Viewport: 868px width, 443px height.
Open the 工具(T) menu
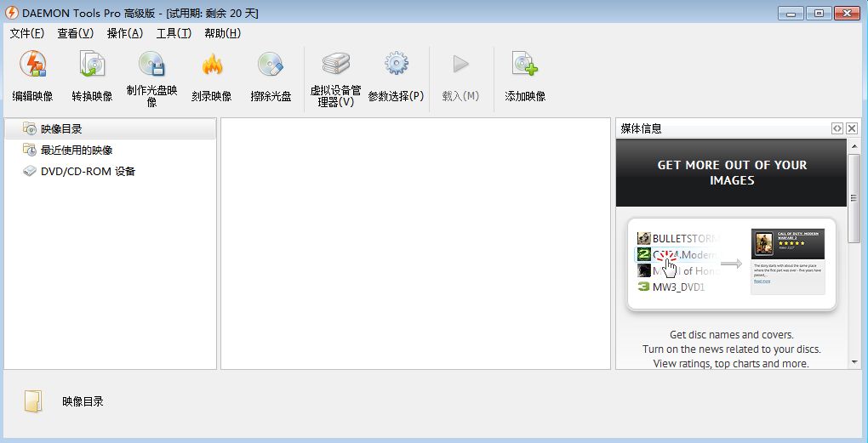[174, 33]
